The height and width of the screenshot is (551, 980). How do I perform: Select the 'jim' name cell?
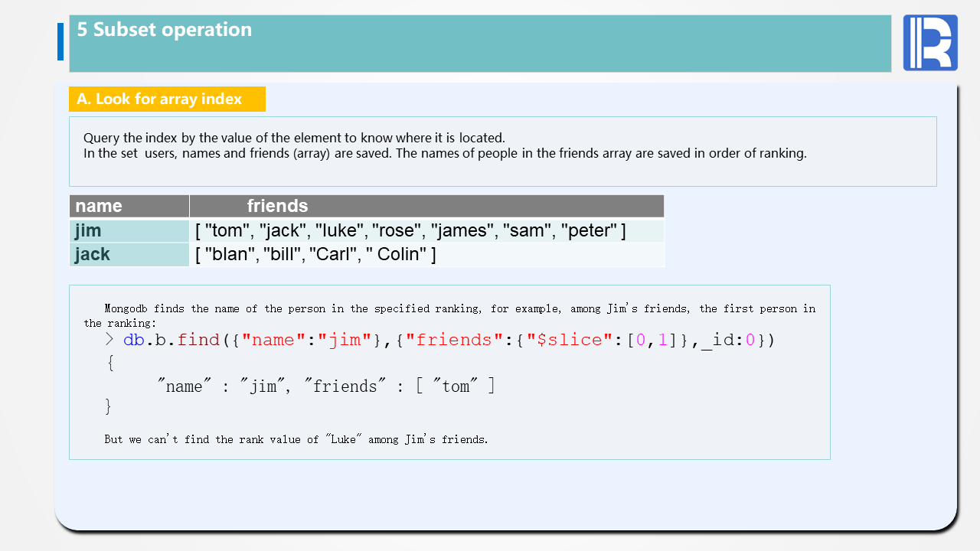pyautogui.click(x=88, y=230)
